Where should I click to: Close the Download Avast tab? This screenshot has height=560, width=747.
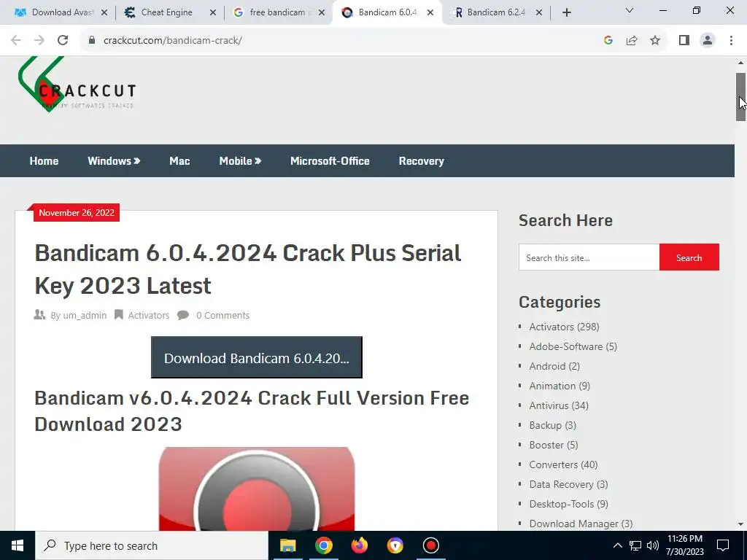(x=104, y=13)
